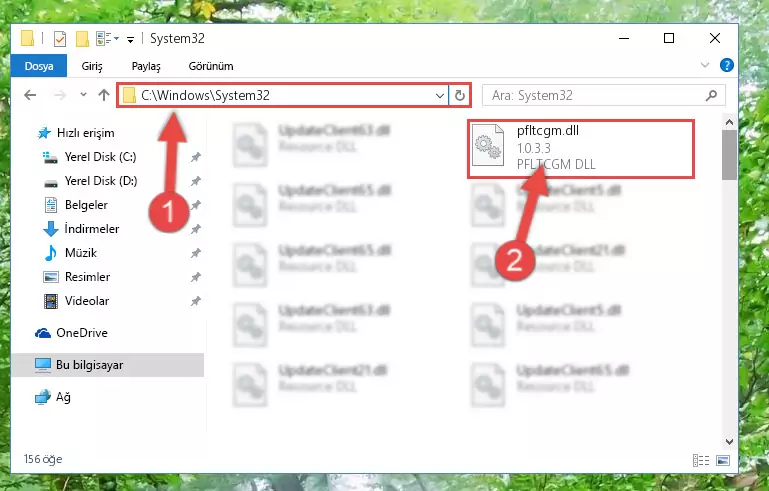Open the recent locations dropdown
The image size is (769, 491).
[x=83, y=95]
